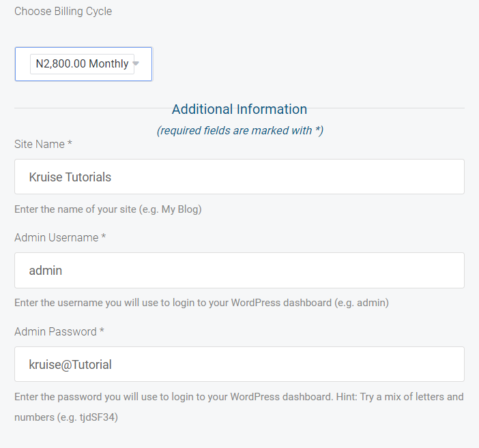Click the Site Name field label
The height and width of the screenshot is (448, 479).
click(x=40, y=145)
